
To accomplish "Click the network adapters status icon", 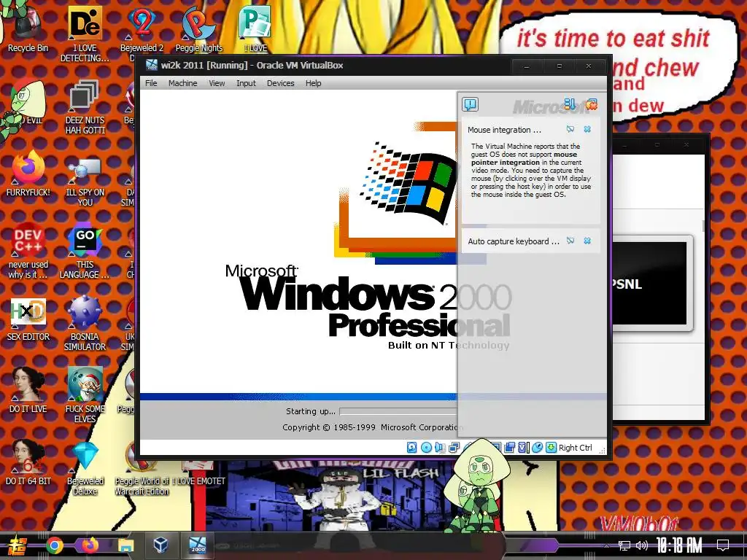I will click(454, 447).
